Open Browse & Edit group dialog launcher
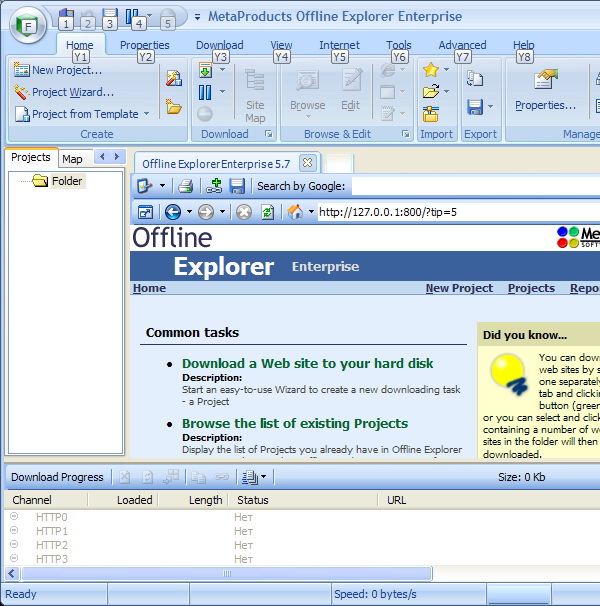The width and height of the screenshot is (600, 606). [x=406, y=134]
